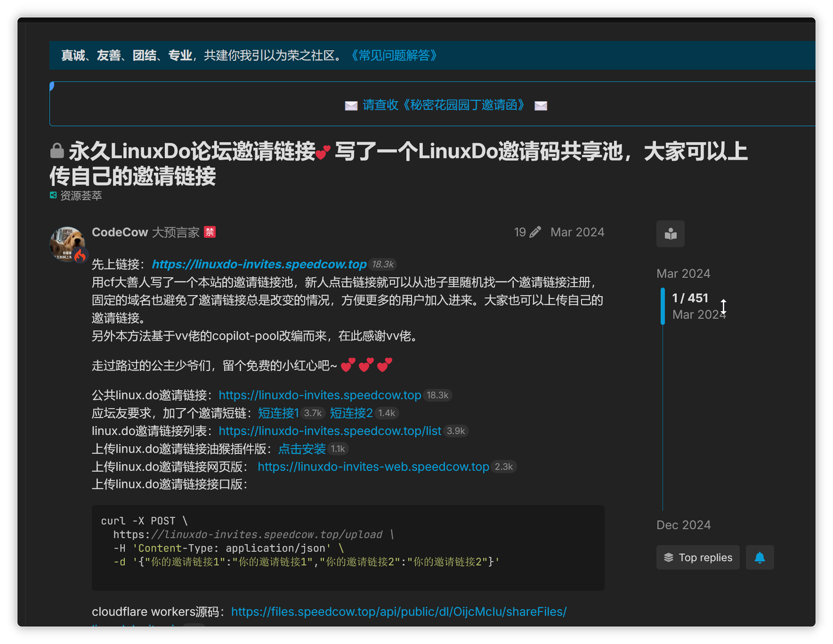The height and width of the screenshot is (644, 833).
Task: Open the 《常见问题解答》 banner link
Action: click(394, 55)
